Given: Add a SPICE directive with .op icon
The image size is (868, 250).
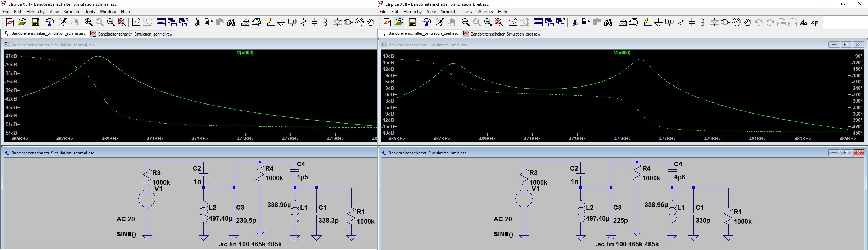Looking at the screenshot, I should [x=815, y=22].
